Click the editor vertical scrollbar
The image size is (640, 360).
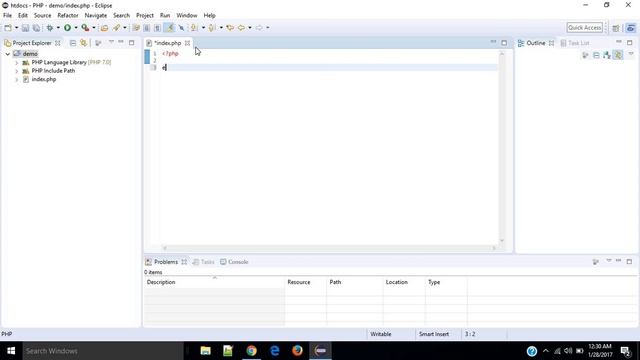click(502, 147)
